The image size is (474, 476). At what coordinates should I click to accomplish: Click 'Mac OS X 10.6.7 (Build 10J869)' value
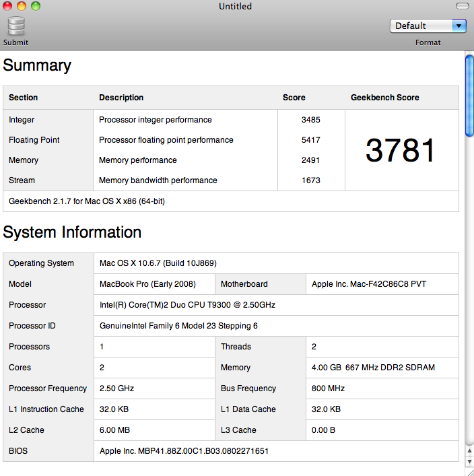(x=158, y=263)
